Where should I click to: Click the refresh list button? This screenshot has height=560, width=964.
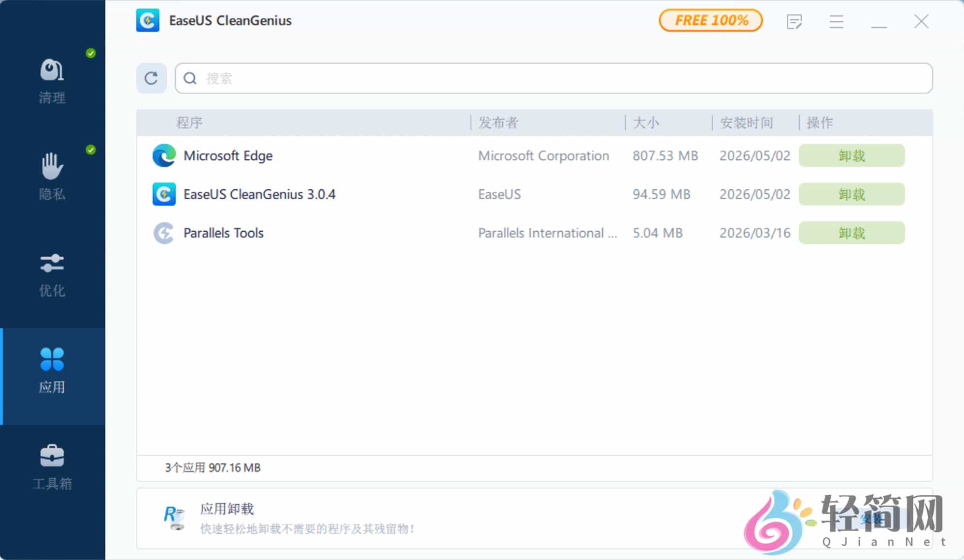point(151,78)
